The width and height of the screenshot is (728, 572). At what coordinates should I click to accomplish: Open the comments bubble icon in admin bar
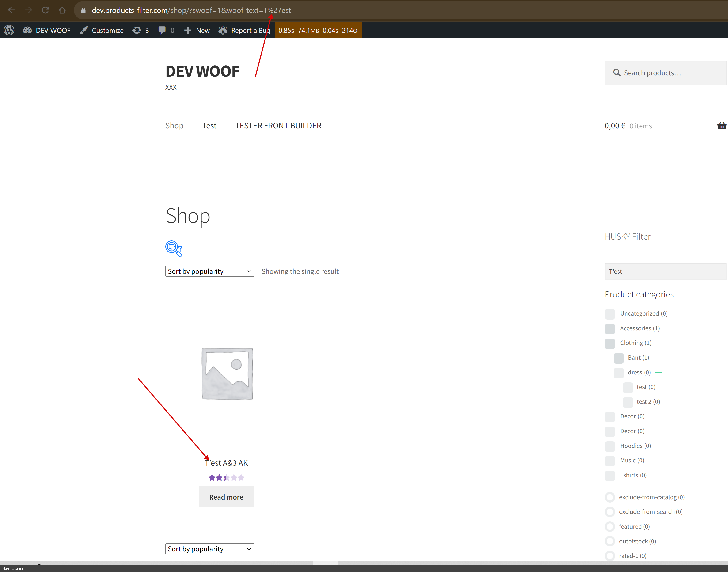162,30
